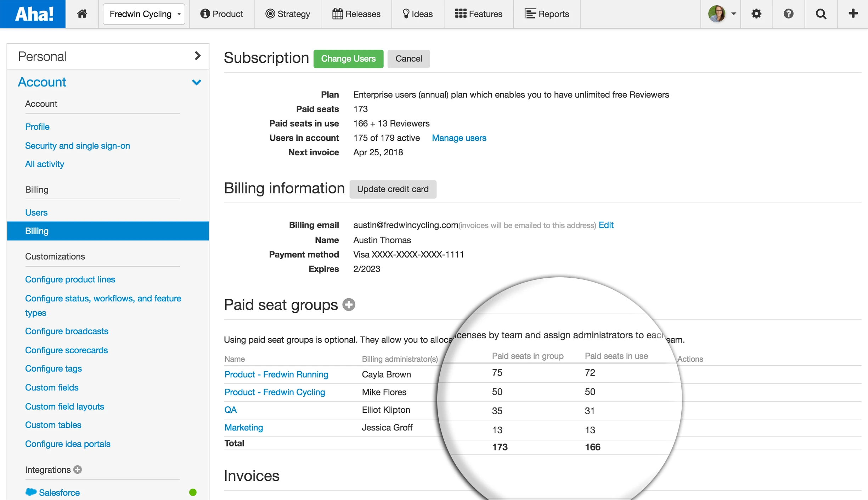Collapse the Account settings section
The height and width of the screenshot is (500, 868).
click(196, 82)
